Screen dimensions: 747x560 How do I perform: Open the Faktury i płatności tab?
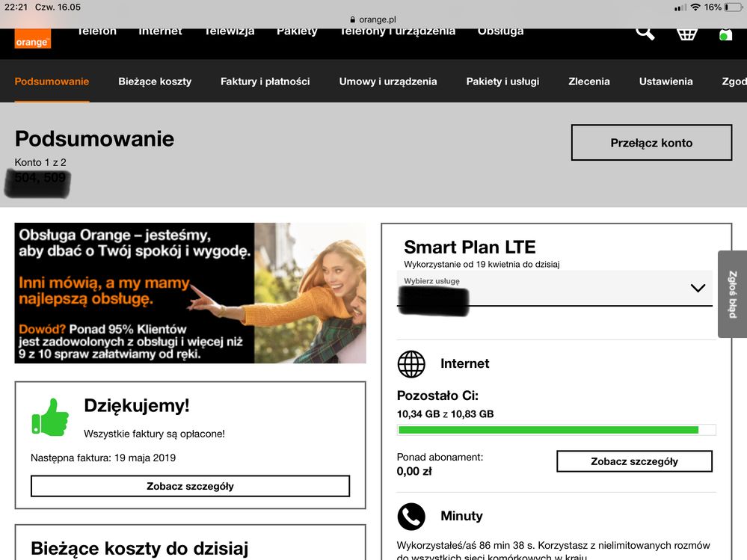point(265,81)
